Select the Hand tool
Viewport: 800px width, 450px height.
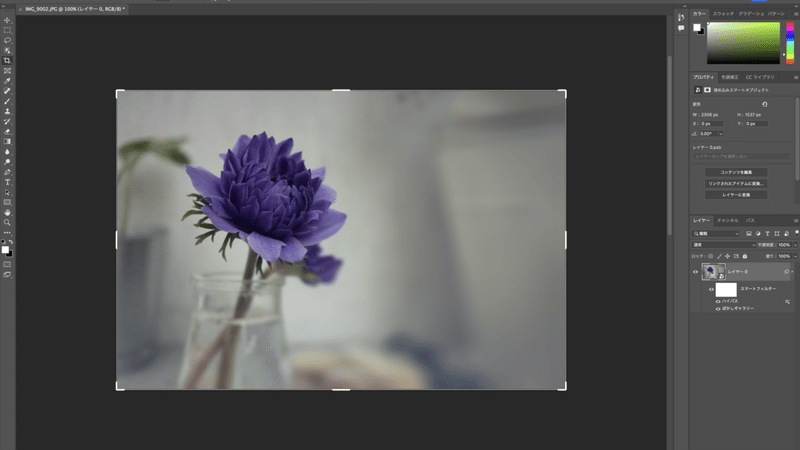[7, 212]
